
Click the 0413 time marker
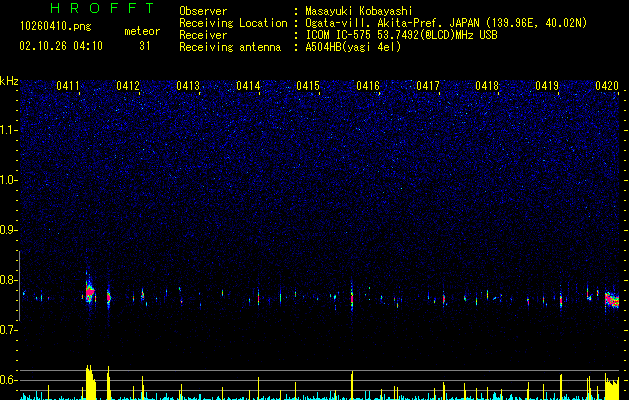point(188,86)
